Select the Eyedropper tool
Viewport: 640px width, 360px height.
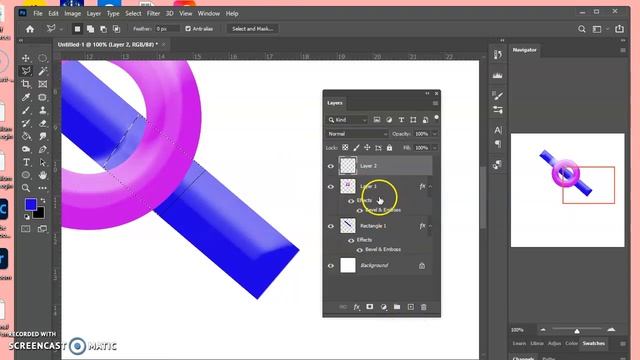coord(26,97)
